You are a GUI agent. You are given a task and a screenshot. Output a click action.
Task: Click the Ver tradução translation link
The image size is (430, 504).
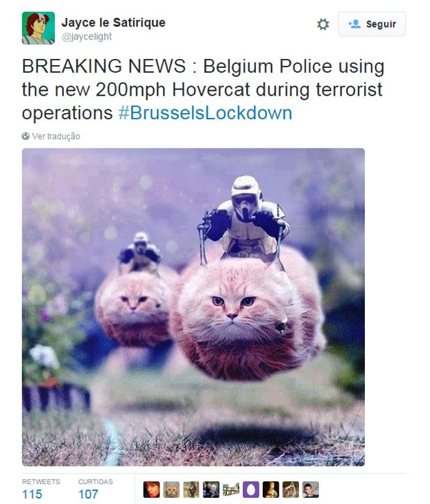point(56,137)
